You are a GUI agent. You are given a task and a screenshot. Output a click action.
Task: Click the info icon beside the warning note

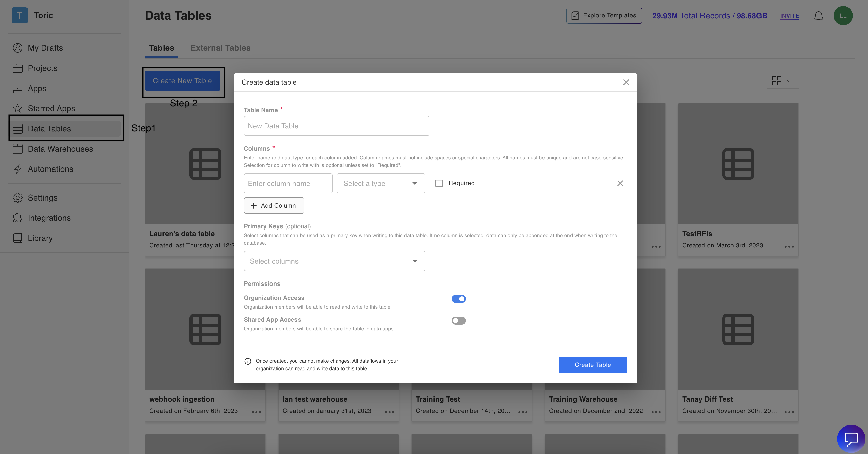pos(248,361)
